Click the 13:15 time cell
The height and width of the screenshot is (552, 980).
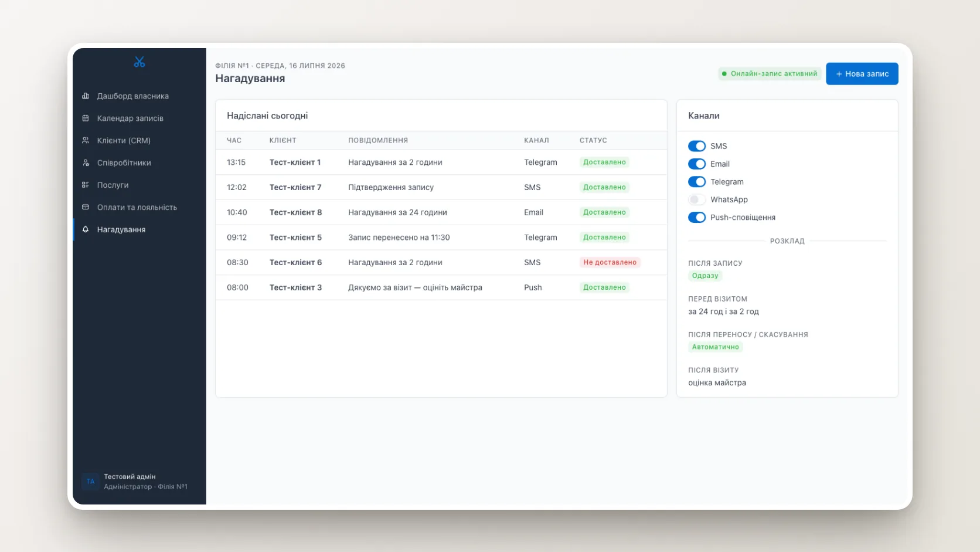pos(236,162)
